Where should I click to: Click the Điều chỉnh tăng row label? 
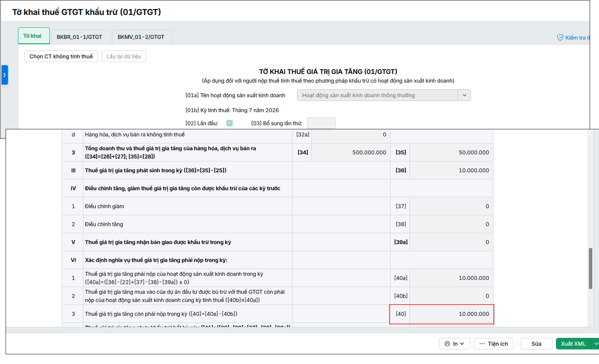point(104,224)
